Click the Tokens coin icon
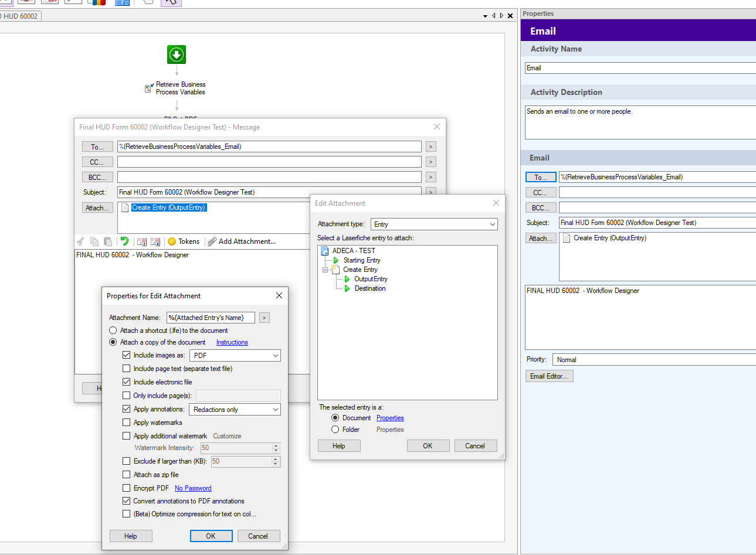The width and height of the screenshot is (756, 555). (172, 241)
